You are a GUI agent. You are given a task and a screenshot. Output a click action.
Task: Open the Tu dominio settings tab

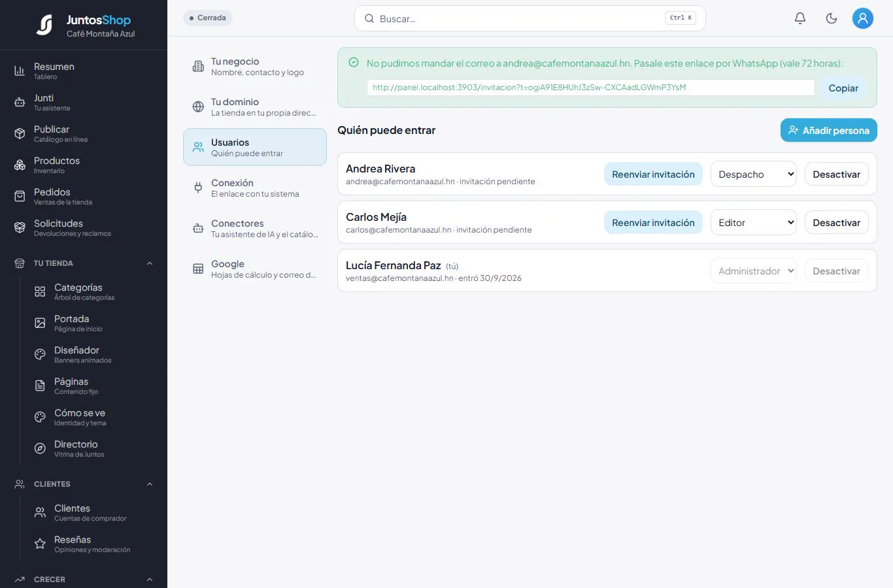click(x=255, y=106)
